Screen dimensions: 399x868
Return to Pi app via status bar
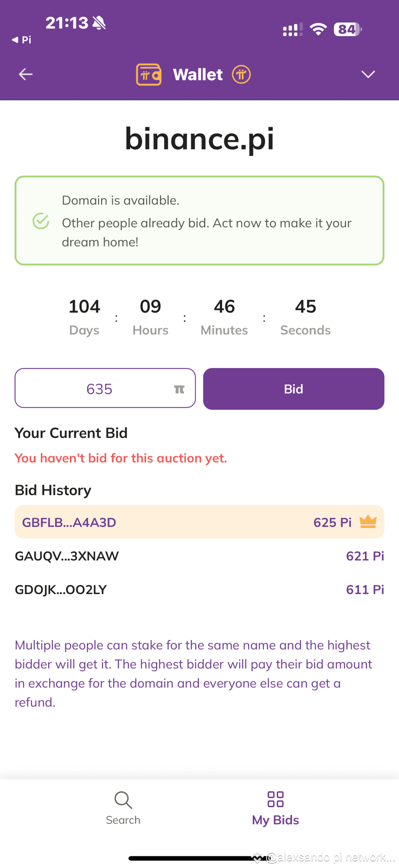click(x=22, y=40)
